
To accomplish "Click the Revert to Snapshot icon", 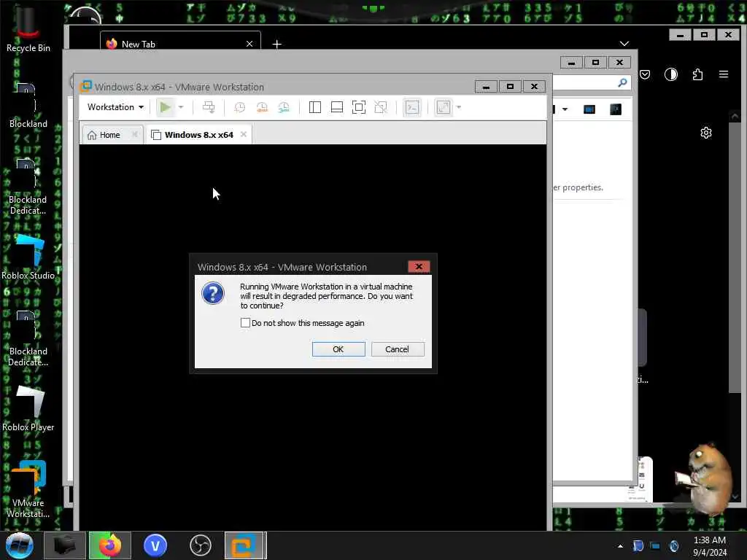I will [262, 107].
